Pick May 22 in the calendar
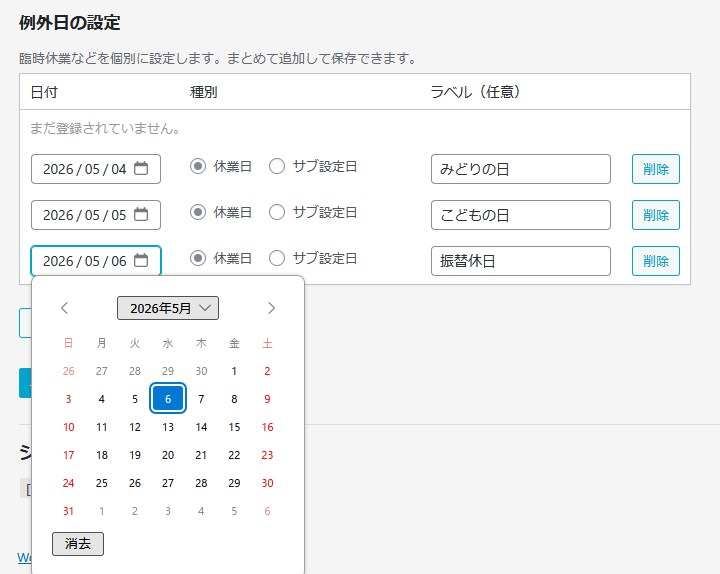Screen dimensions: 720x574 point(234,455)
